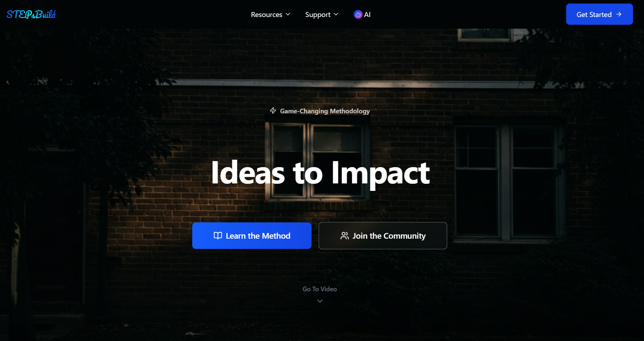
Task: Follow the Go To Video link
Action: coord(320,289)
